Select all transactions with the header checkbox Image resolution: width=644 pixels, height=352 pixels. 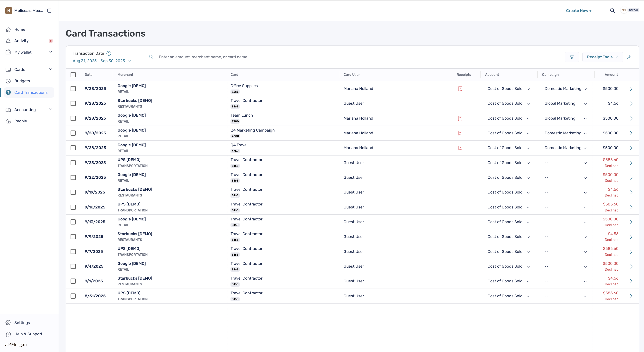tap(73, 75)
